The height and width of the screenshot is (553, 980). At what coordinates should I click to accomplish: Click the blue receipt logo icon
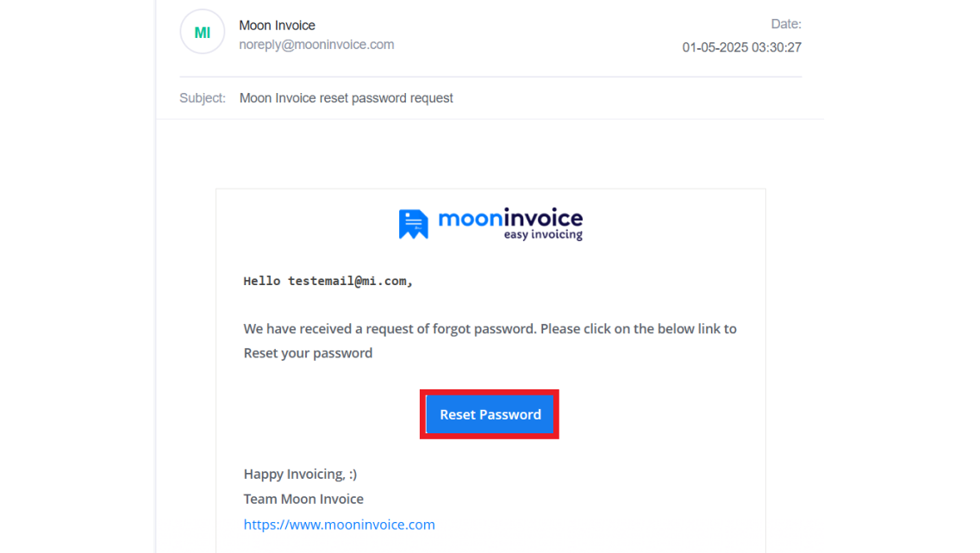413,224
